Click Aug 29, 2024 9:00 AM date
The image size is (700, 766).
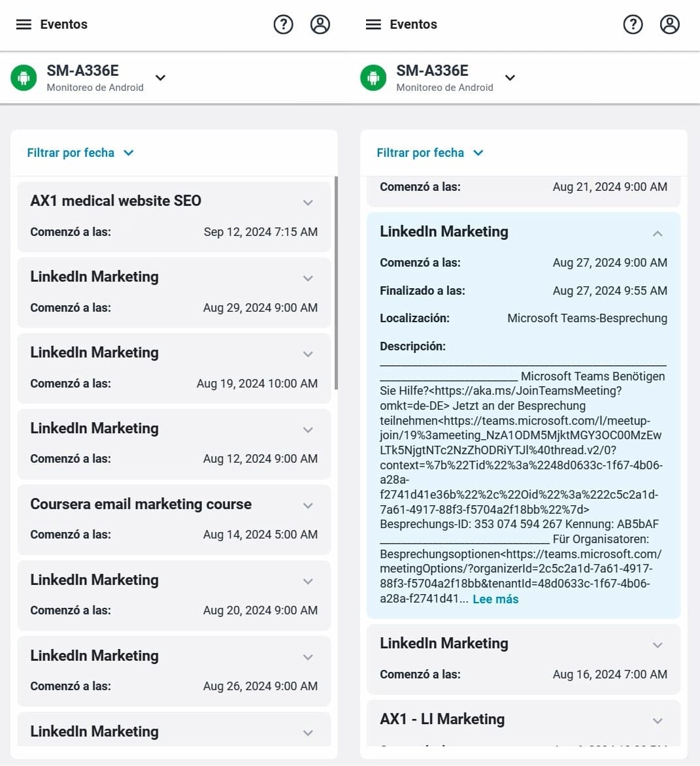260,308
